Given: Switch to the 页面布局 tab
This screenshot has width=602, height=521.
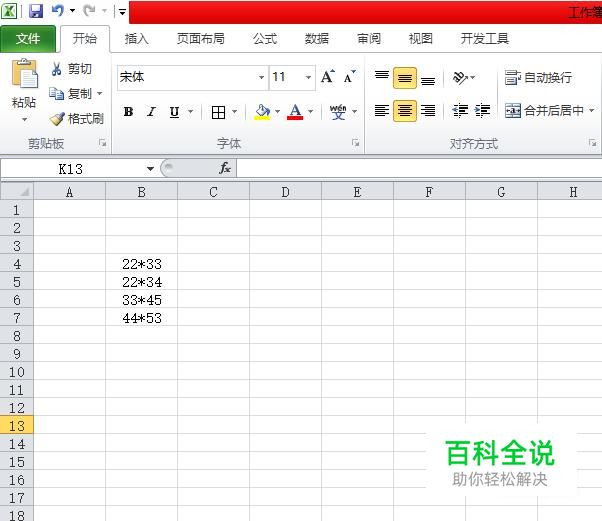Looking at the screenshot, I should click(x=200, y=39).
